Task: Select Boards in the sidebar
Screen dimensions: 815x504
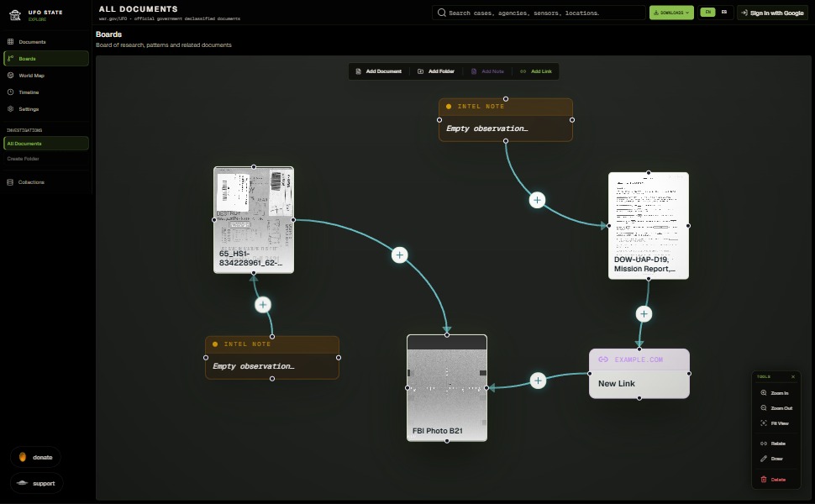Action: [x=45, y=58]
